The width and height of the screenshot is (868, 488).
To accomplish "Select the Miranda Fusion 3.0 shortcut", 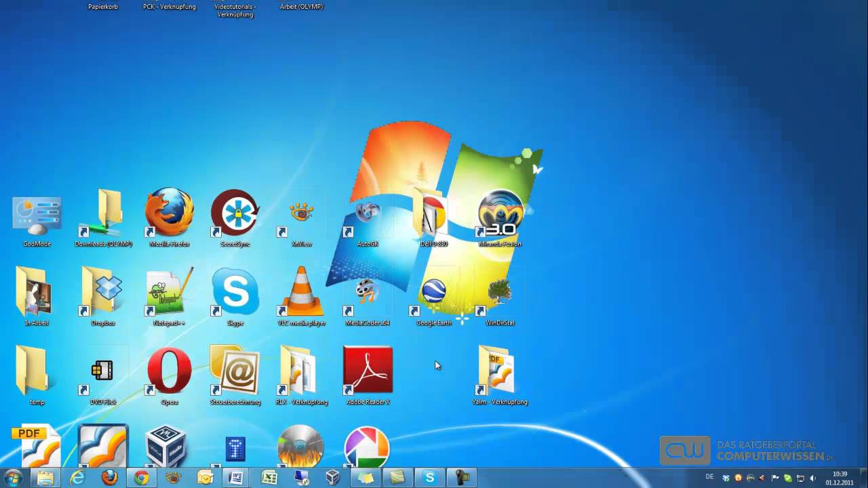I will click(500, 217).
